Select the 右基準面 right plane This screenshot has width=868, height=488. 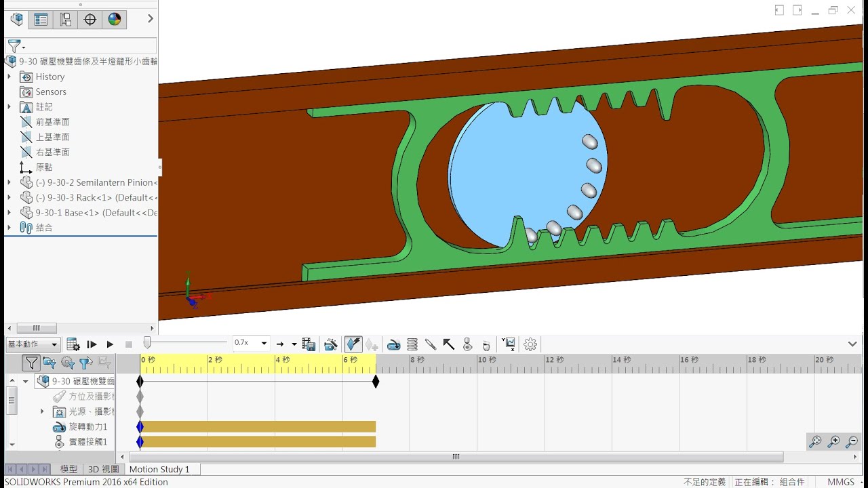[x=52, y=152]
